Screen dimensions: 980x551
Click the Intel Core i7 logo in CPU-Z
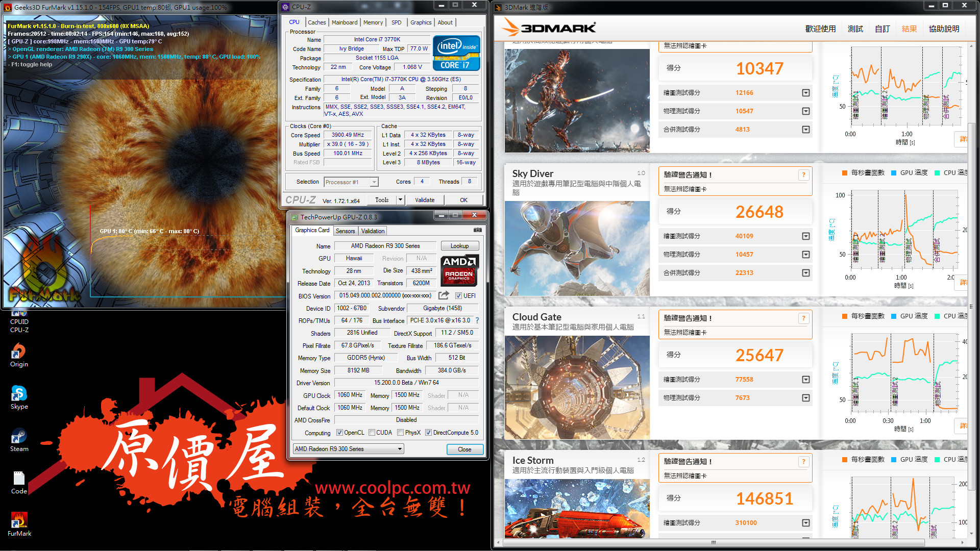pos(456,53)
